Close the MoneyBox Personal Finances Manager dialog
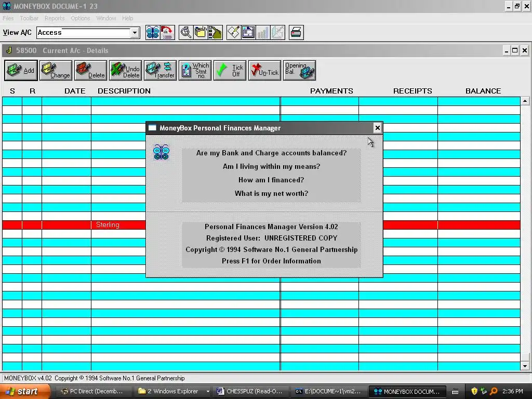Image resolution: width=532 pixels, height=399 pixels. coord(377,128)
